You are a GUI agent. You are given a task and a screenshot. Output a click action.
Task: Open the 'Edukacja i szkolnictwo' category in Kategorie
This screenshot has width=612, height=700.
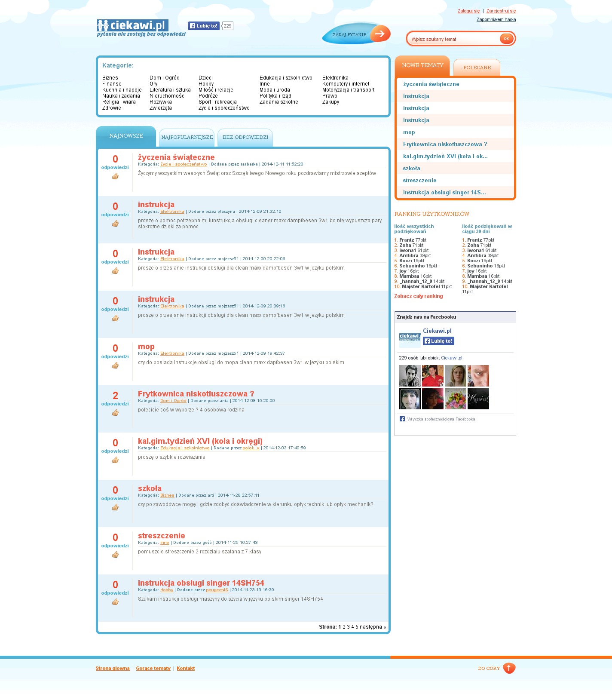(x=286, y=78)
